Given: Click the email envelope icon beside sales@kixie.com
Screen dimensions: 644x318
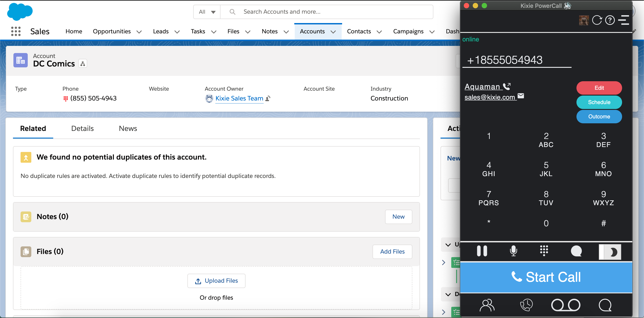Looking at the screenshot, I should point(521,96).
